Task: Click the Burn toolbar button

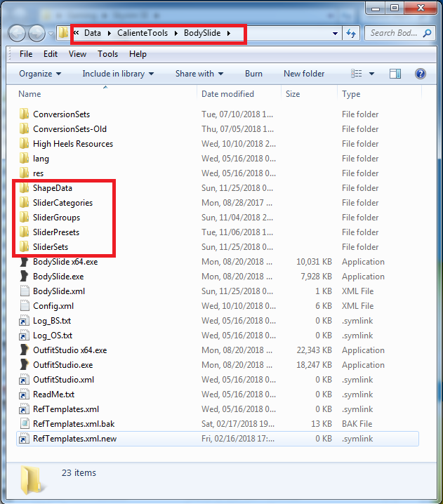Action: click(x=253, y=74)
